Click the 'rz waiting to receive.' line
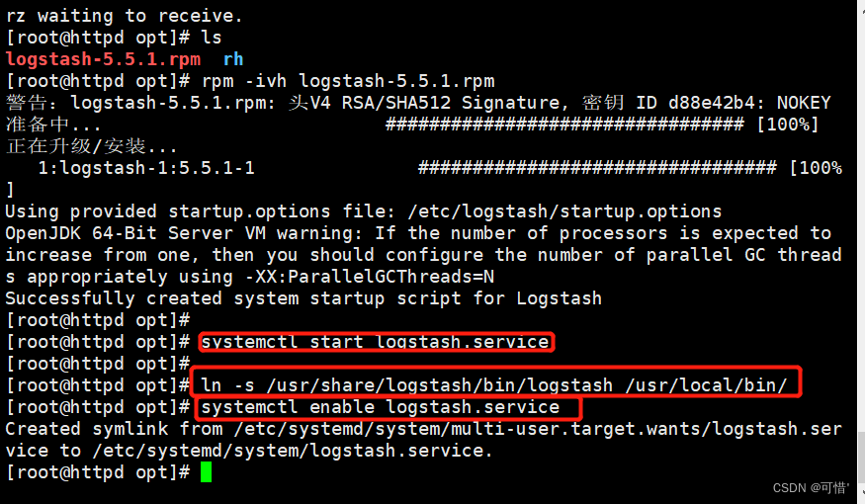 [125, 16]
